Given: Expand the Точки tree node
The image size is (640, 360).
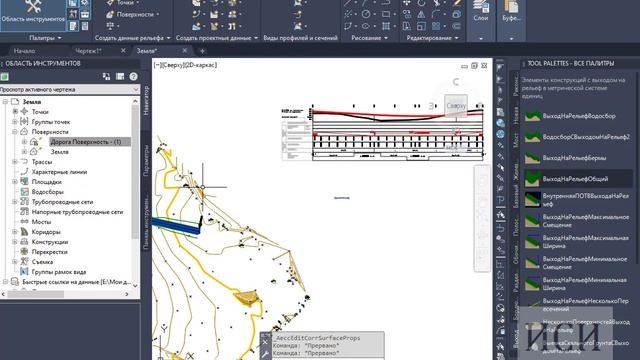Looking at the screenshot, I should pyautogui.click(x=15, y=111).
